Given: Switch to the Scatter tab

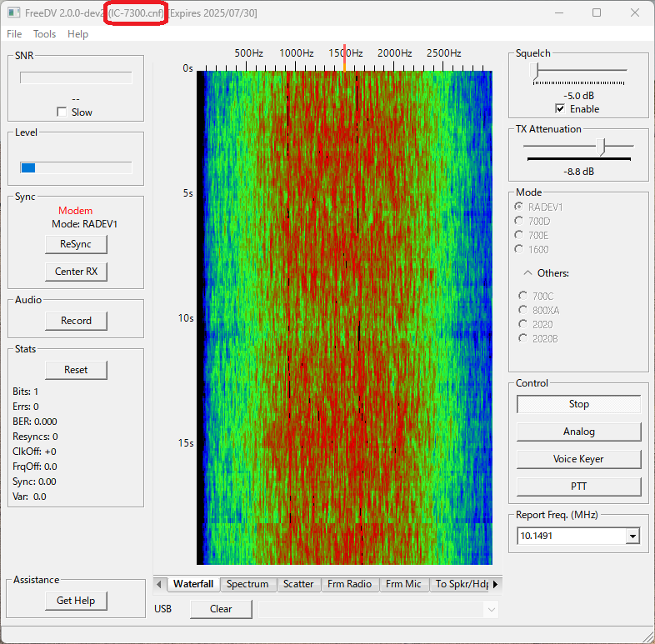Looking at the screenshot, I should click(298, 584).
